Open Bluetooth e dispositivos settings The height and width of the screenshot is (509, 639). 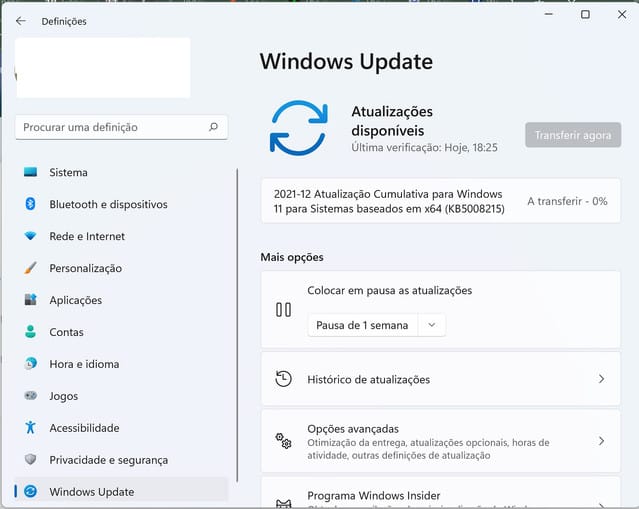pos(121,204)
